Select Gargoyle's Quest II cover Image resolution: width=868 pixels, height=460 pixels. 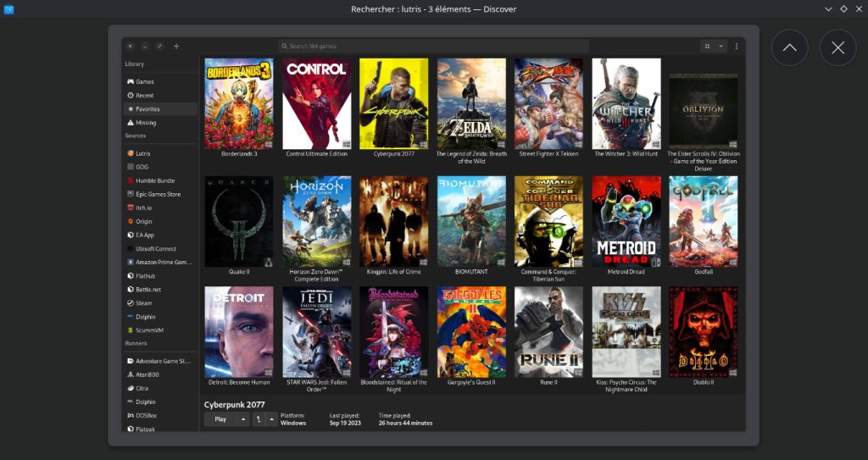pos(471,331)
